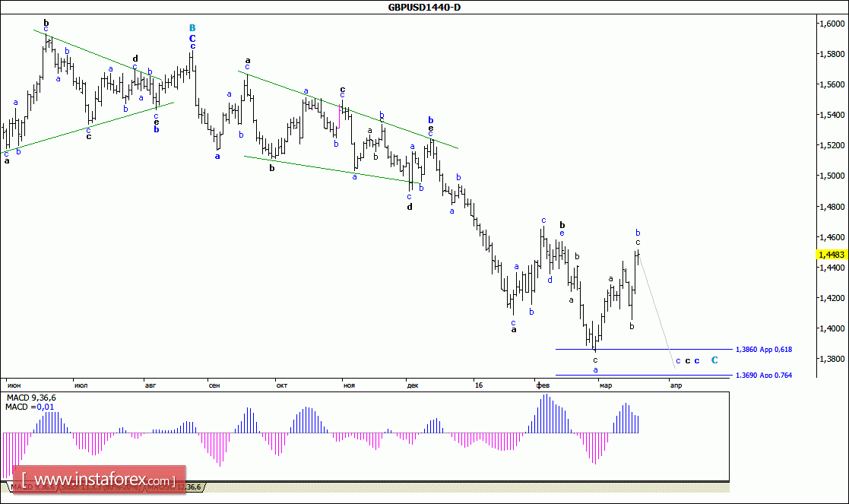Screen dimensions: 849x504
Task: Click the июл month label on time axis
Action: pos(81,385)
